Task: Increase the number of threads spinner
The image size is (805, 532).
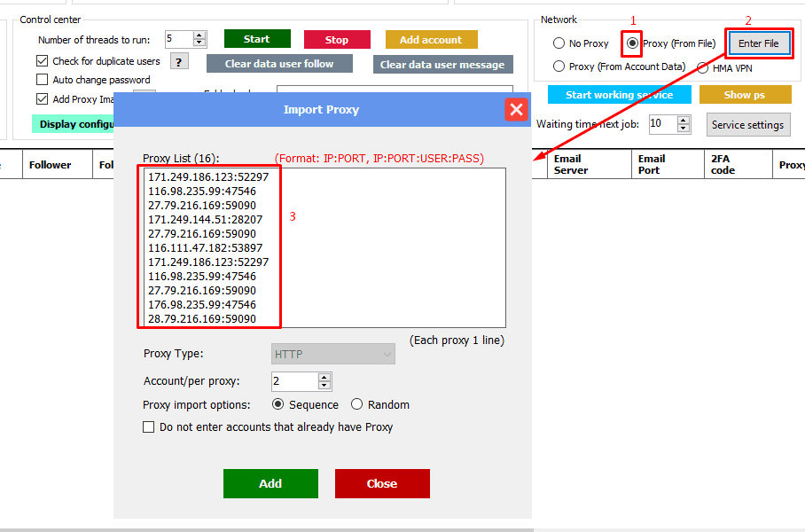Action: 199,35
